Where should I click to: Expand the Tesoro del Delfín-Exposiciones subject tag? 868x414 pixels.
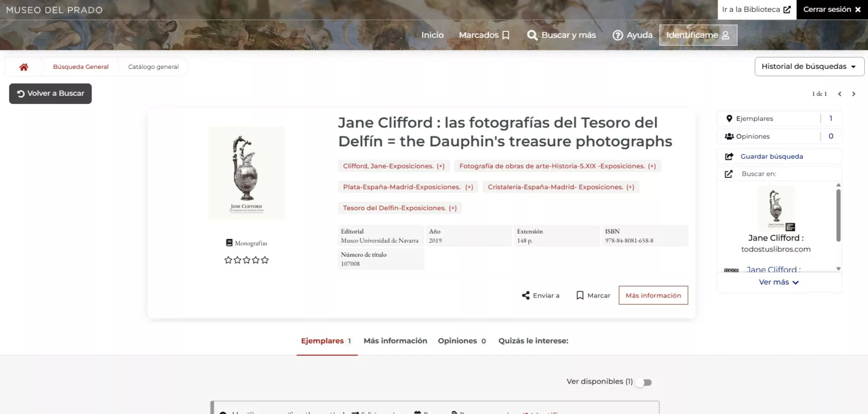(x=399, y=208)
